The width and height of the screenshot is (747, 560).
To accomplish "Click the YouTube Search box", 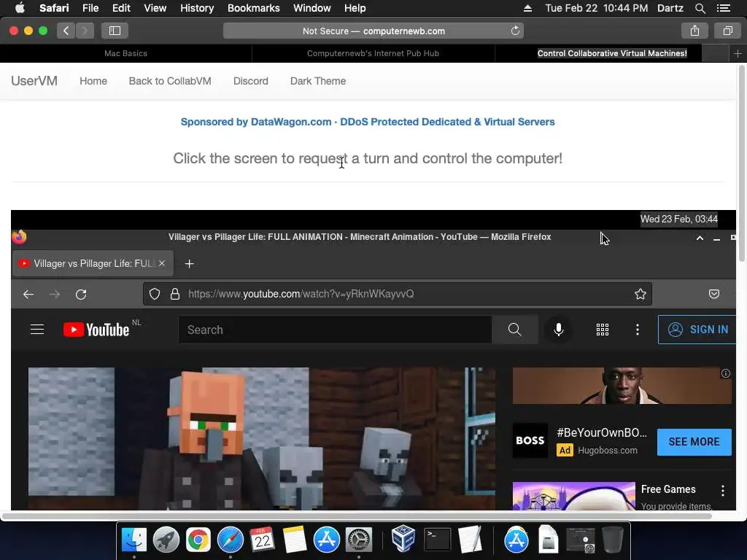I will (335, 330).
